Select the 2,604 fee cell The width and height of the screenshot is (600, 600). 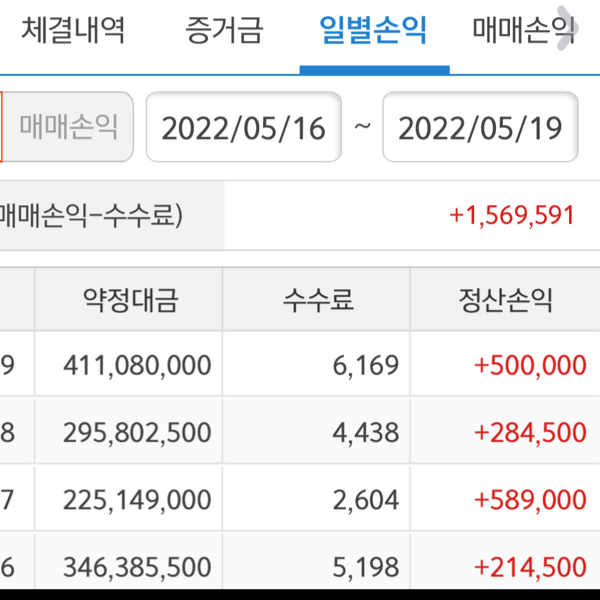coord(367,500)
